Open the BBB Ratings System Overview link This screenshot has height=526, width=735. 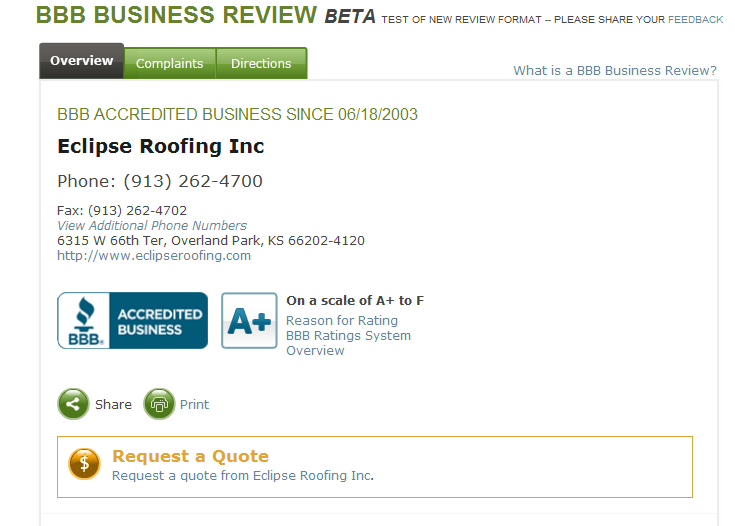tap(348, 343)
